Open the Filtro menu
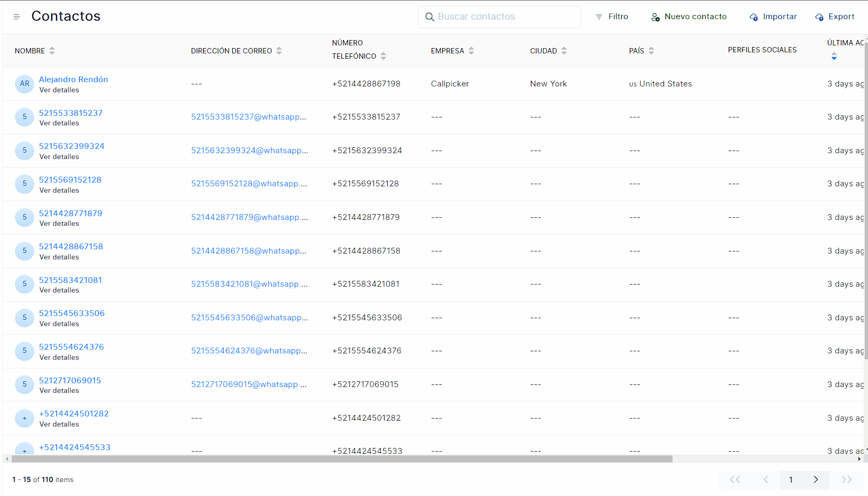The width and height of the screenshot is (868, 496). tap(612, 17)
